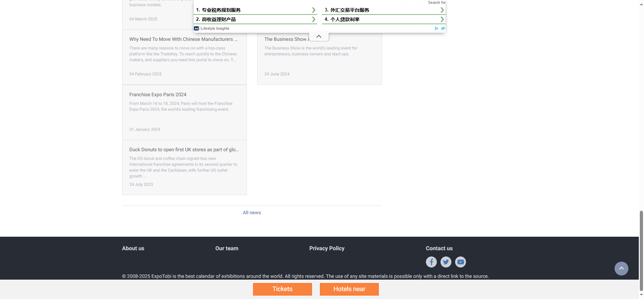Open the Franchise Expo Paris 2024 article
The width and height of the screenshot is (644, 299).
point(158,94)
